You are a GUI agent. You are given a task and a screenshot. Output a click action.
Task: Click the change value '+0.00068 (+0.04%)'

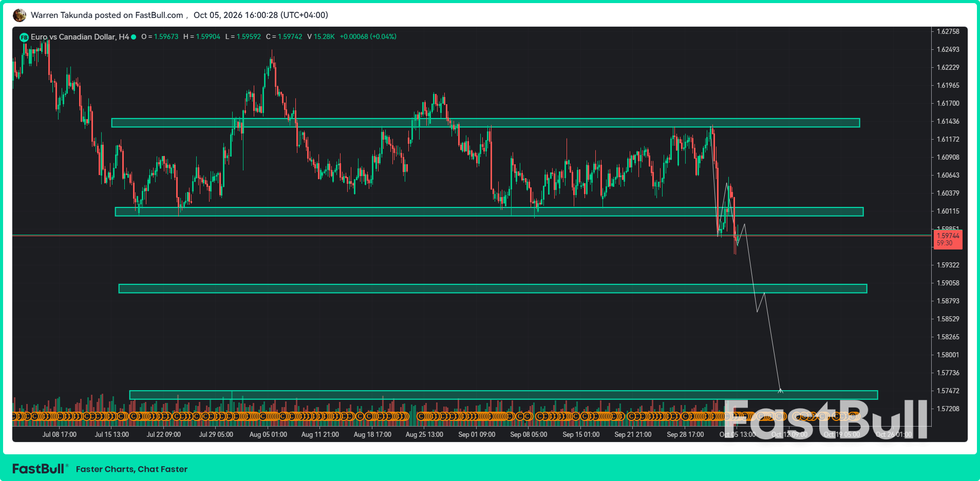pos(368,37)
